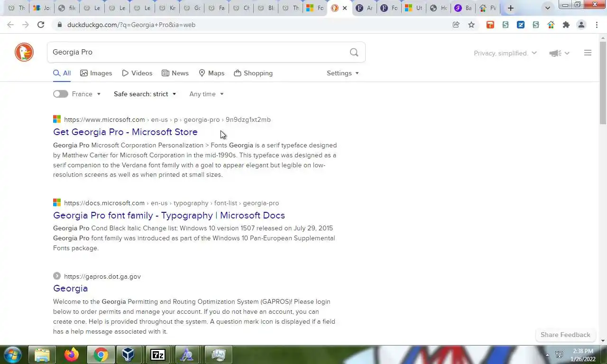Switch to the Maps tab
Screen dimensions: 607x364
point(212,73)
